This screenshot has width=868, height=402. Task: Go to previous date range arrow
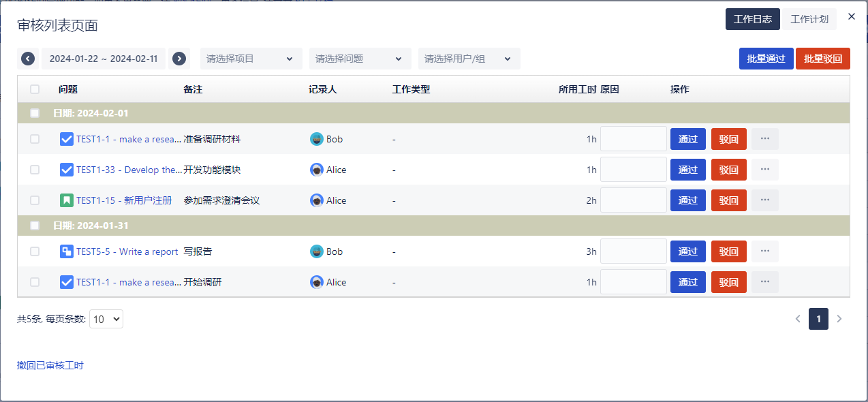pos(28,59)
